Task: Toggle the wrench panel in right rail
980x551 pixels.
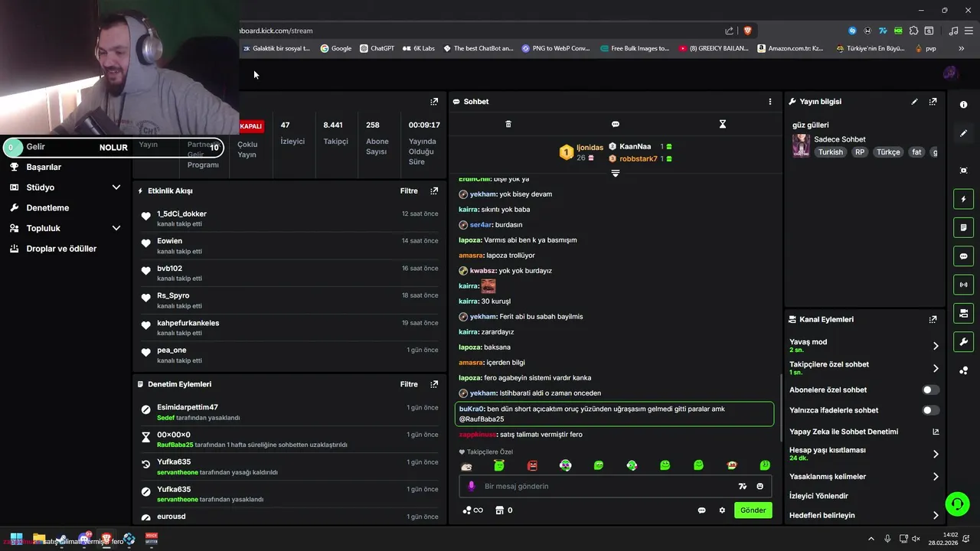Action: (x=963, y=341)
